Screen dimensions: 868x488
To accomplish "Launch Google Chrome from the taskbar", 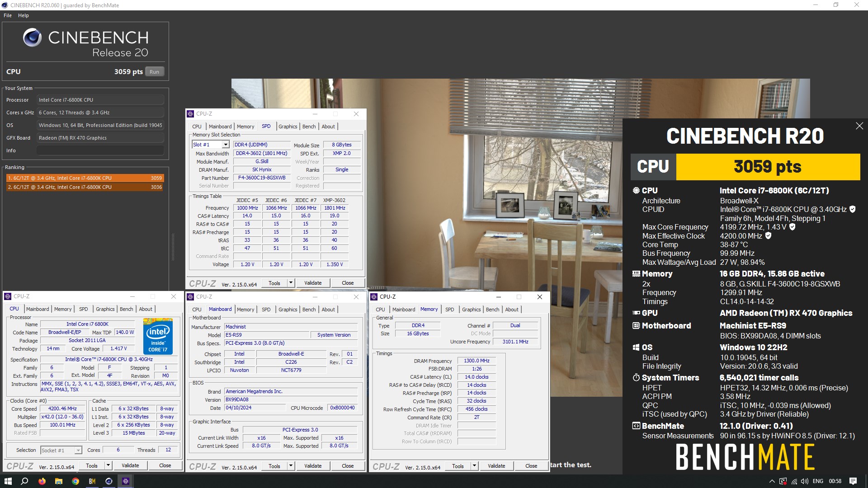I will pos(75,481).
